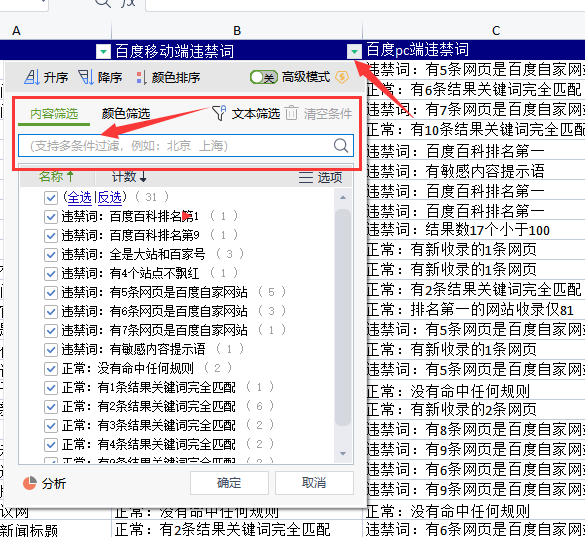Select cell 违禁词：有8条网页是百度自家网站
Image resolution: width=585 pixels, height=537 pixels.
(474, 430)
